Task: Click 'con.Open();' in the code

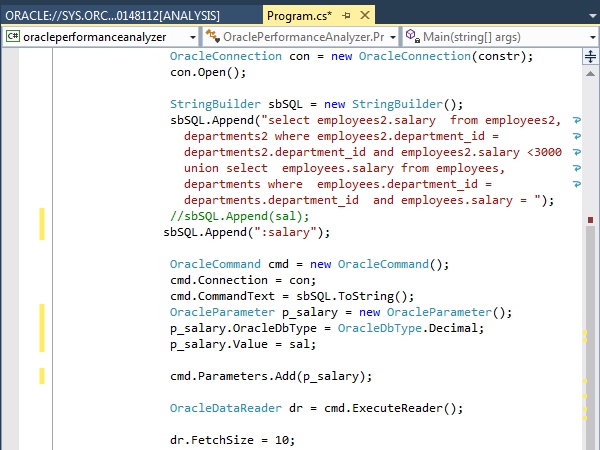Action: point(208,72)
